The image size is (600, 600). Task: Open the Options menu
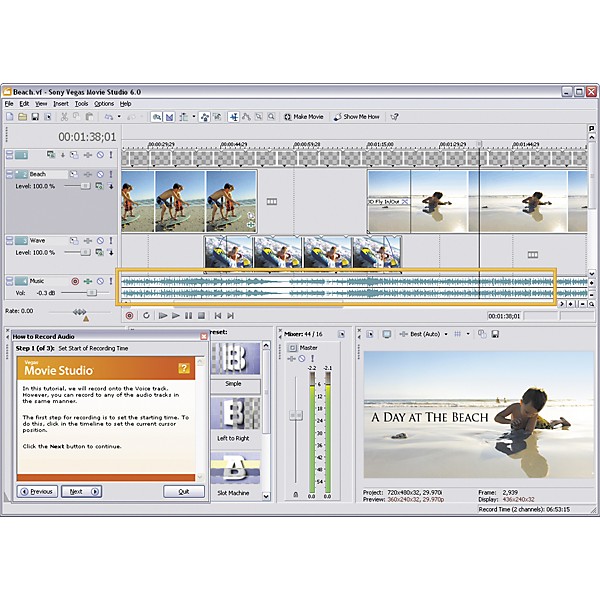tap(104, 104)
